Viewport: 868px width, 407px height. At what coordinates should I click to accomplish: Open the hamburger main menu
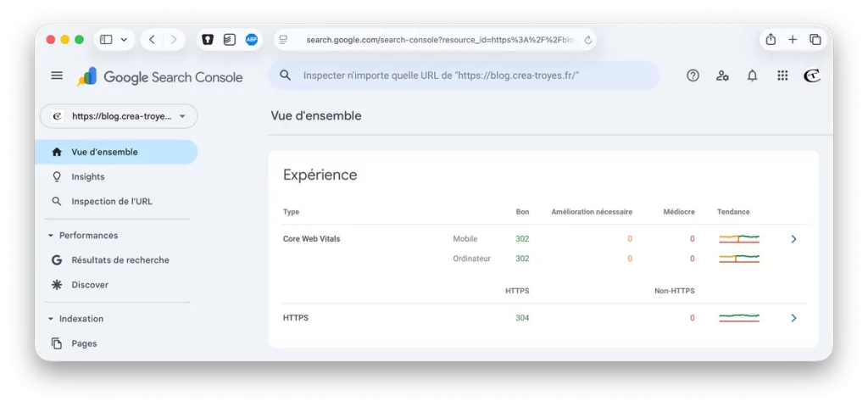click(57, 75)
